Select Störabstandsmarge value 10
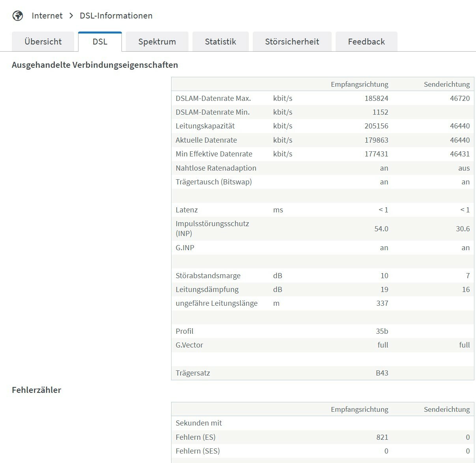The height and width of the screenshot is (463, 476). pyautogui.click(x=384, y=276)
